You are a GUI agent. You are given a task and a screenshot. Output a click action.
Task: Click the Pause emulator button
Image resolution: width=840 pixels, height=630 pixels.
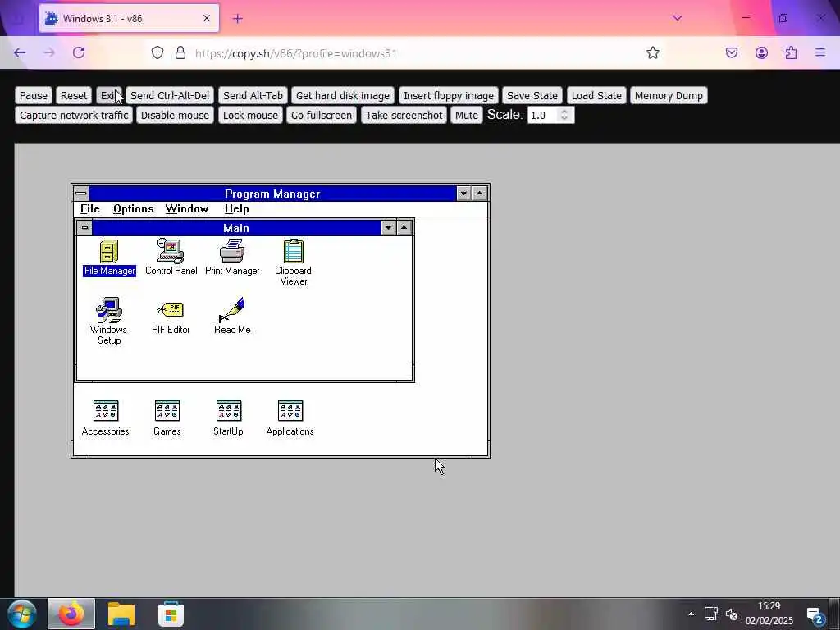pyautogui.click(x=34, y=95)
